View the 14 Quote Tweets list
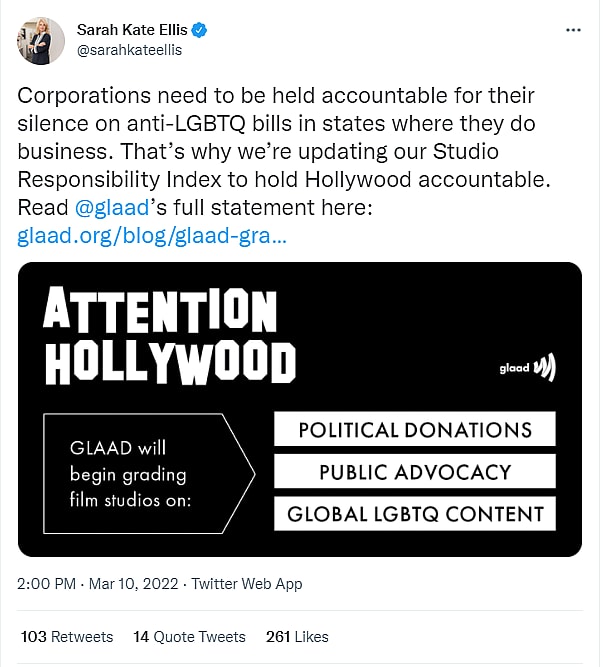 189,637
